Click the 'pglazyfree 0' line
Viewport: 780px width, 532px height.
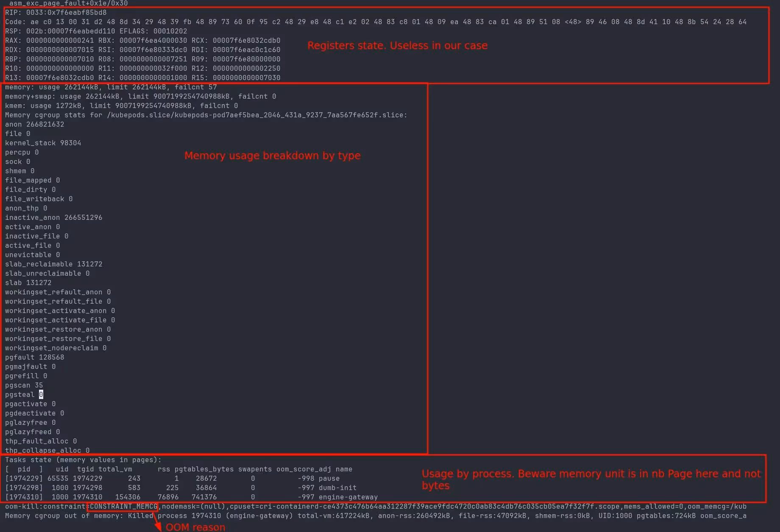(x=31, y=423)
